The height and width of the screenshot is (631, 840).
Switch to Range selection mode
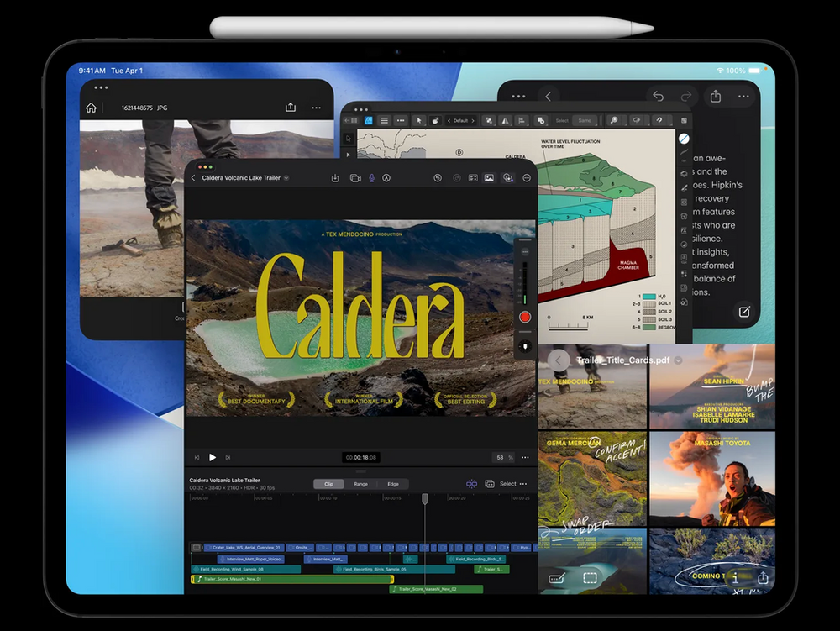click(360, 484)
